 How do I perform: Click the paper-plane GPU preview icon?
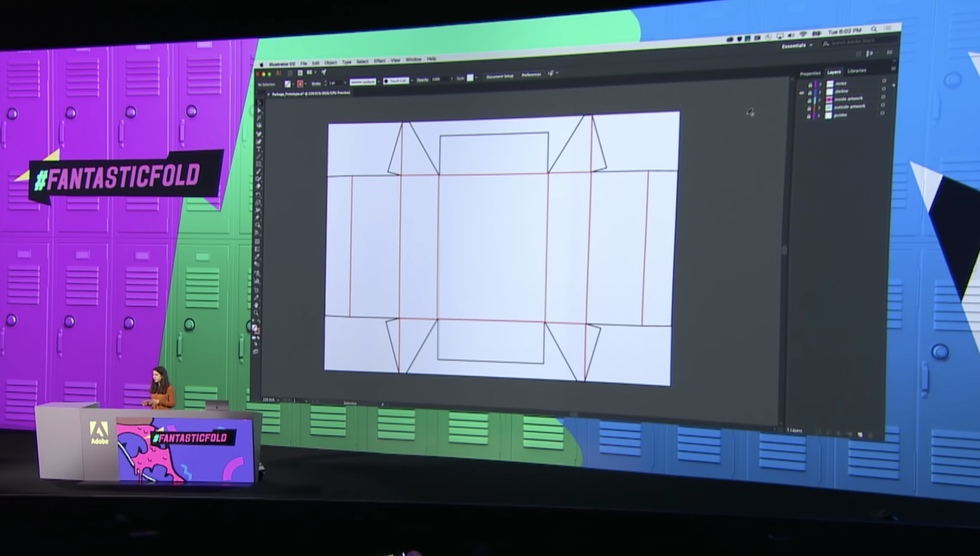click(323, 72)
